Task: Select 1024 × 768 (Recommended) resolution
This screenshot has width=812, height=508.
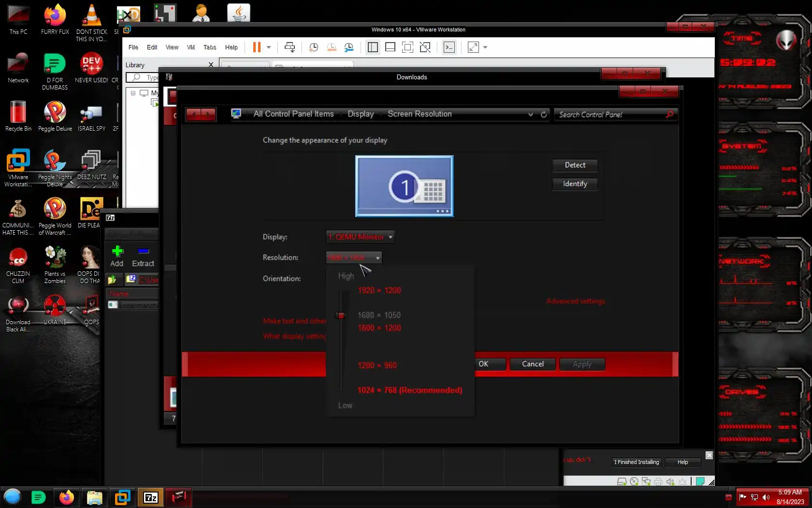Action: pos(410,390)
